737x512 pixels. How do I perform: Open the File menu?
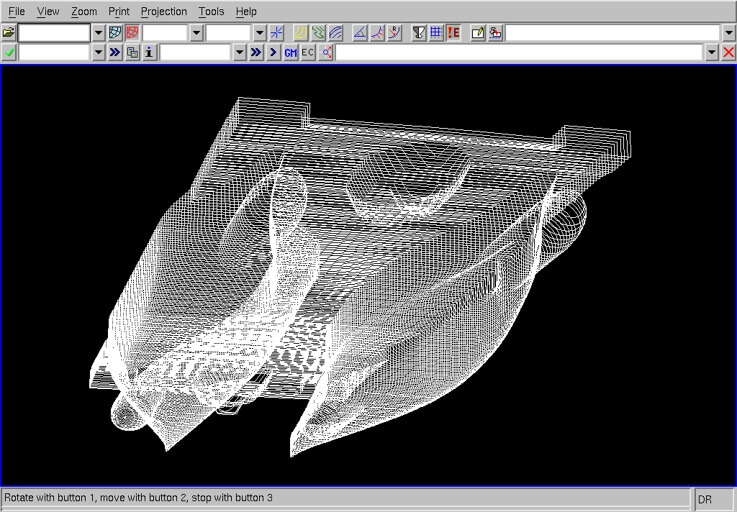pos(16,11)
